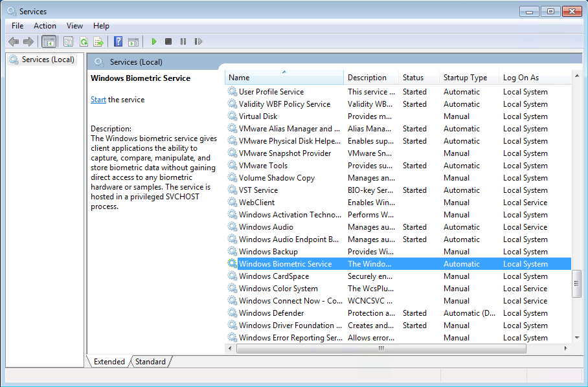Viewport: 588px width, 387px height.
Task: Click the gear icon beside Windows Backup
Action: coord(232,251)
